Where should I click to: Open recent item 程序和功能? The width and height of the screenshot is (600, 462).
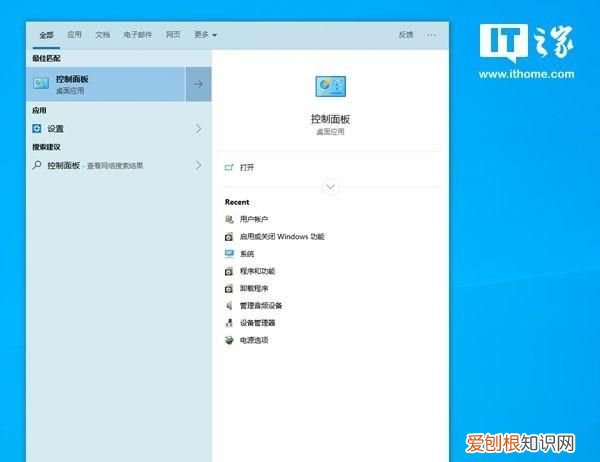(257, 271)
